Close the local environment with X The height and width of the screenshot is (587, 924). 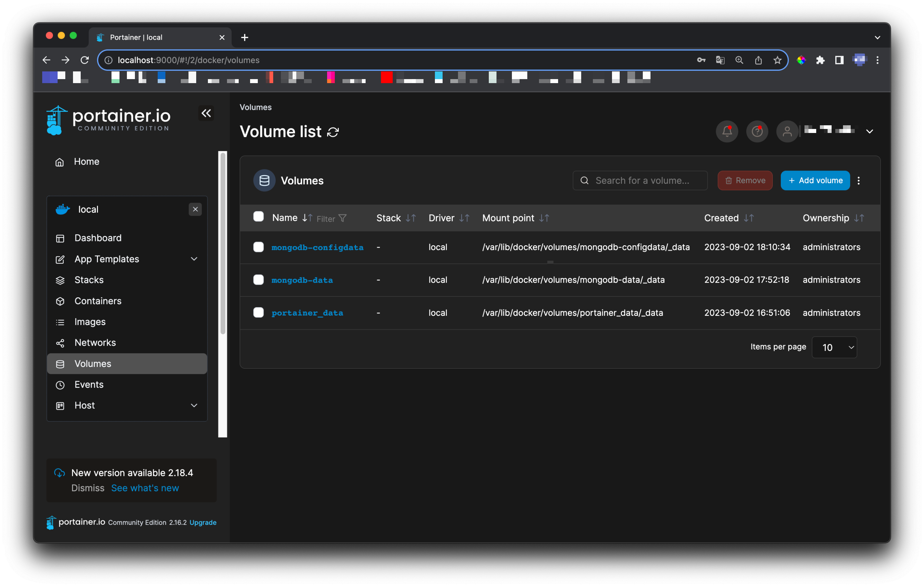tap(195, 209)
